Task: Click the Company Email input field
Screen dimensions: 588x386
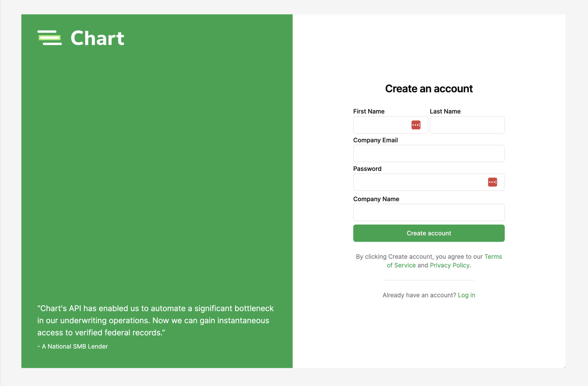Action: pos(429,154)
